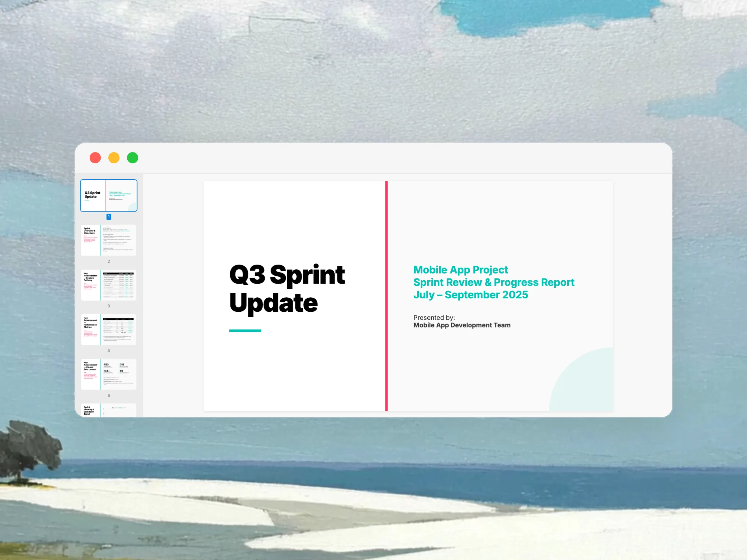Click the 'Sprint Review & Progress Report' line
Screen dimensions: 747x560
493,282
